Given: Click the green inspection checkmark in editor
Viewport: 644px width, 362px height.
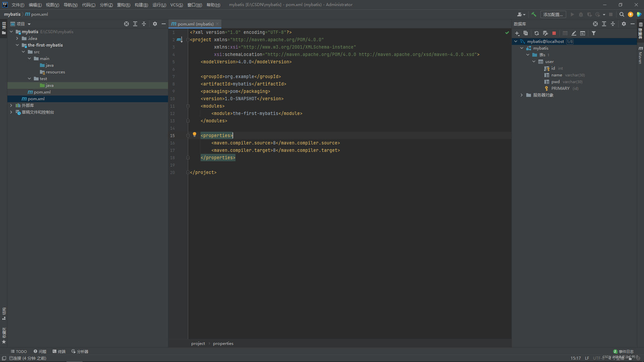Looking at the screenshot, I should (507, 33).
